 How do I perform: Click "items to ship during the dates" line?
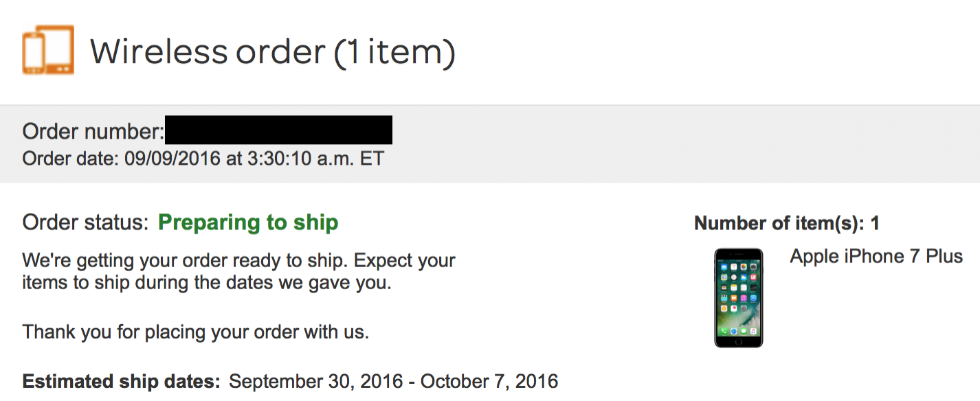(x=206, y=282)
